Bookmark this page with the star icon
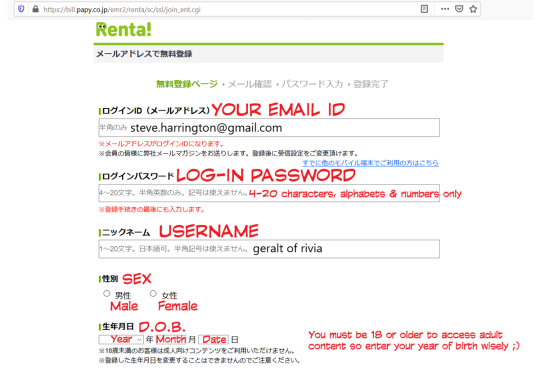540x369 pixels. point(473,9)
